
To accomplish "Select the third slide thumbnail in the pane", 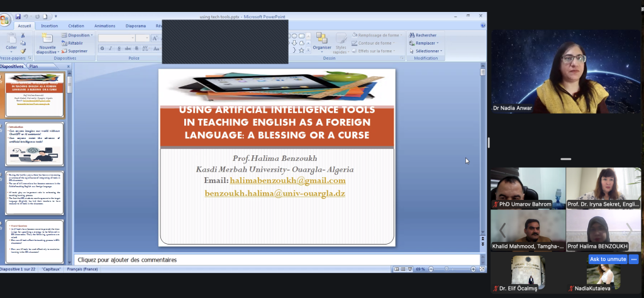I will (x=35, y=193).
